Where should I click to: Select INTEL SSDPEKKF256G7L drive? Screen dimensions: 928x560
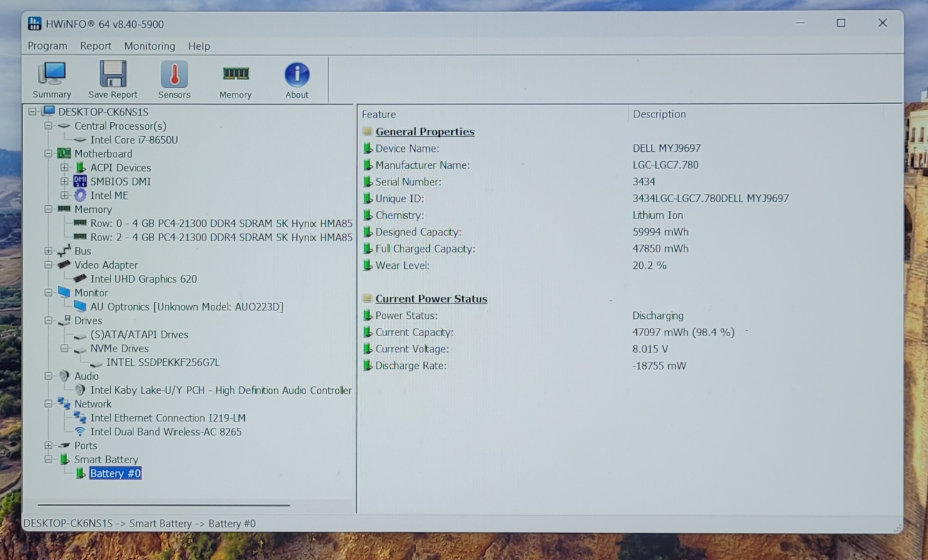tap(163, 362)
